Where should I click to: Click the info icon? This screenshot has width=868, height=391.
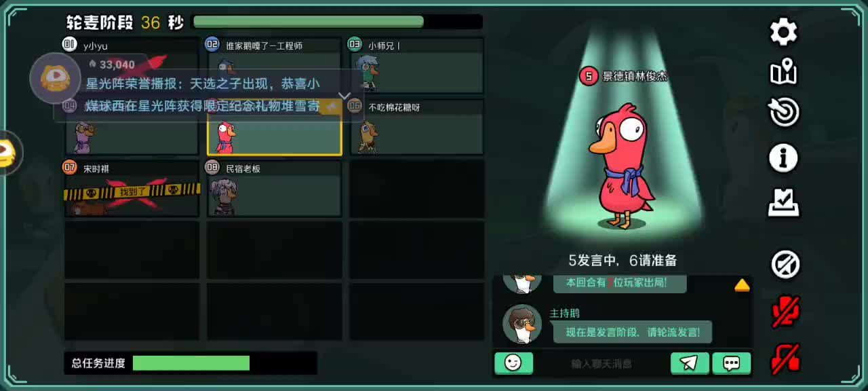coord(784,158)
